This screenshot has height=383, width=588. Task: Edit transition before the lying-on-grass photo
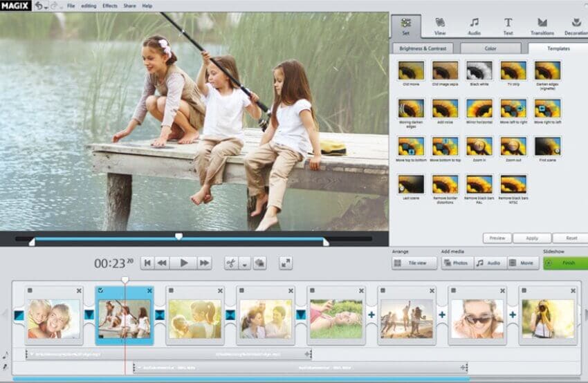pyautogui.click(x=301, y=315)
